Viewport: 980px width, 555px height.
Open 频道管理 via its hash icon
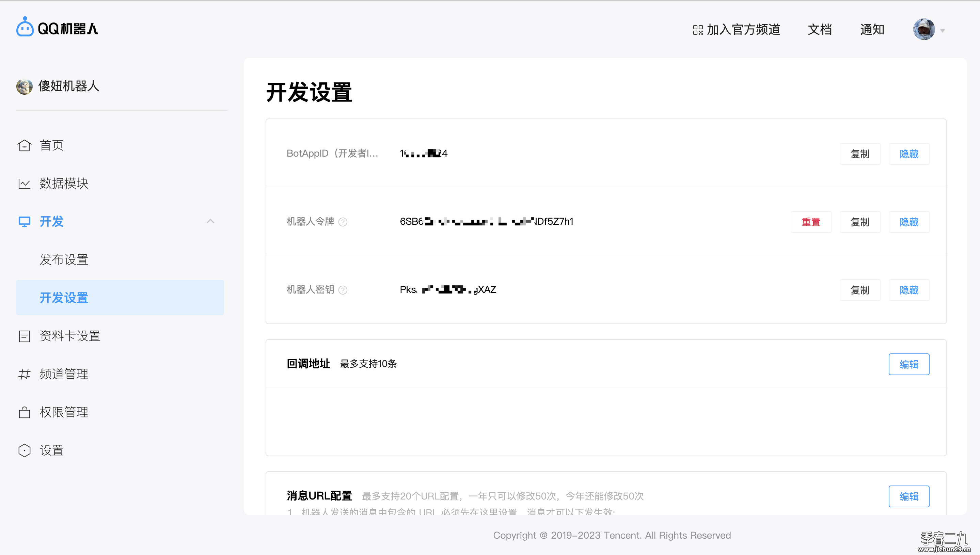coord(24,374)
